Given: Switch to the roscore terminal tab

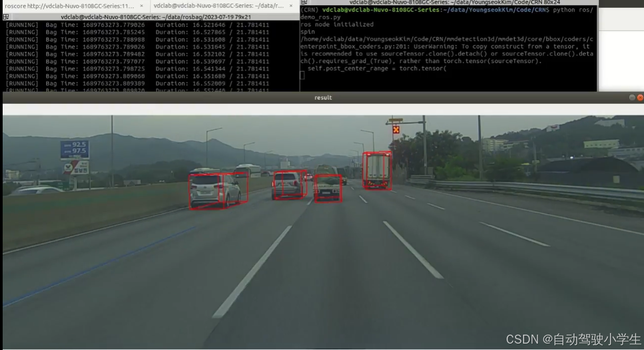Looking at the screenshot, I should click(x=74, y=6).
